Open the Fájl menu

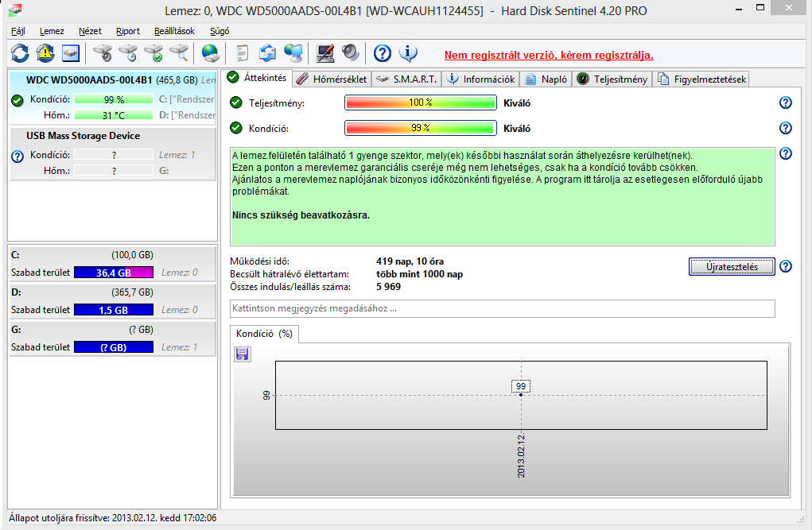pos(18,31)
